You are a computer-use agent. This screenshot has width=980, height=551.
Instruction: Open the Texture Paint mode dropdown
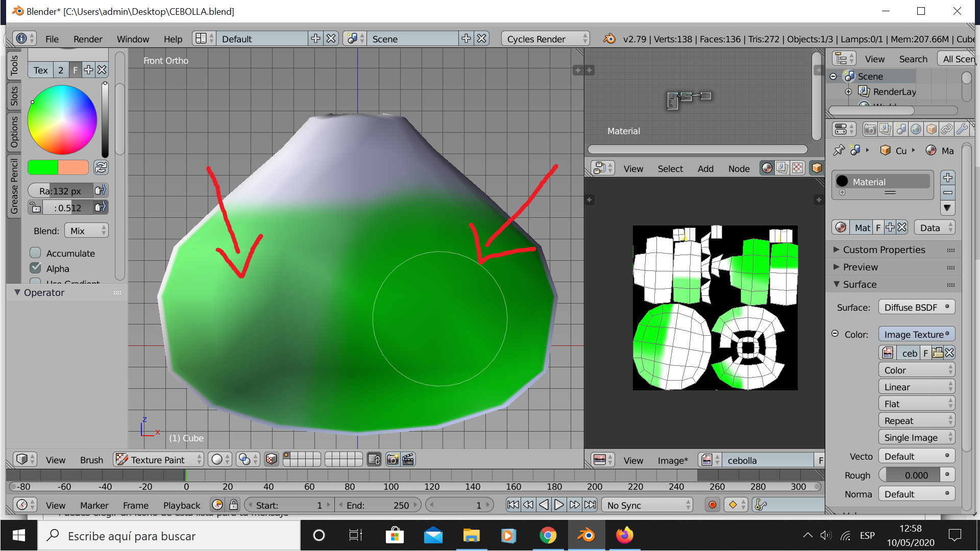(158, 460)
